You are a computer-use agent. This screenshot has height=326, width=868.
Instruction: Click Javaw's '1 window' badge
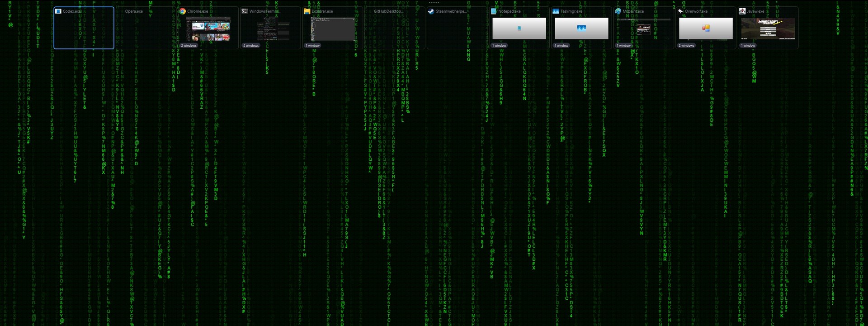(x=749, y=46)
